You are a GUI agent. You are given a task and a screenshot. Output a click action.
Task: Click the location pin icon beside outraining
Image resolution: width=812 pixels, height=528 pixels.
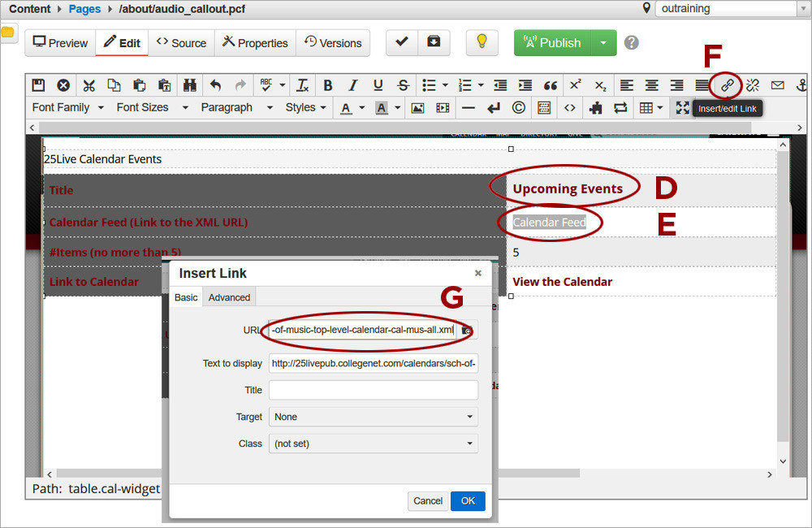(646, 8)
